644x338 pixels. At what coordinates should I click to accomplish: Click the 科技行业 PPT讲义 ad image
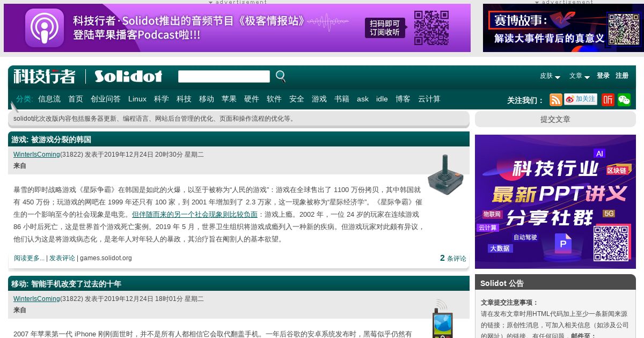coord(555,202)
